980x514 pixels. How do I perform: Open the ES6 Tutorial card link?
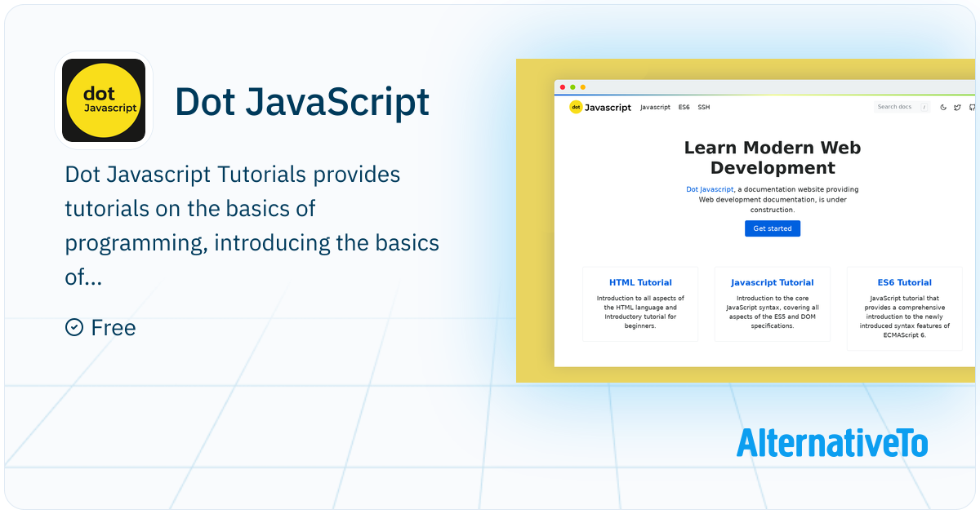coord(904,282)
